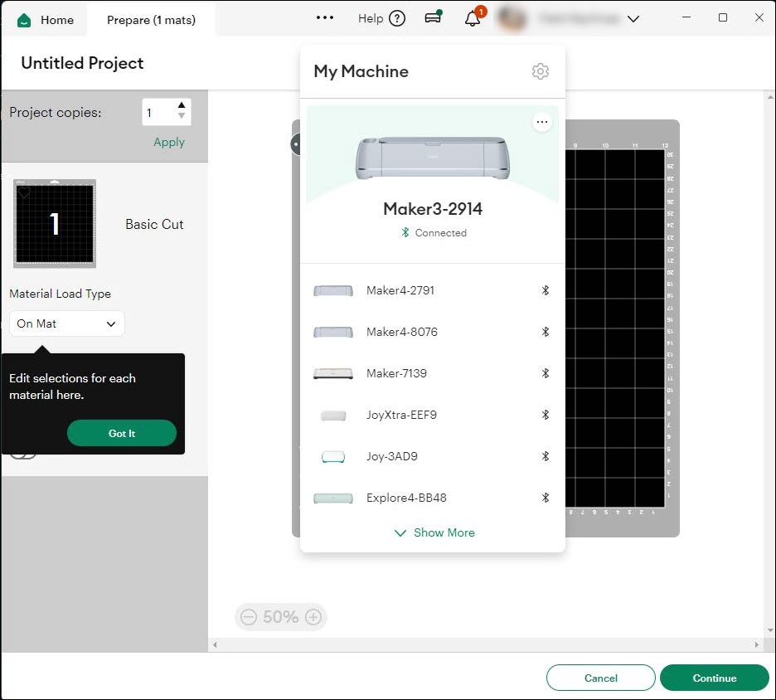
Task: Increase project copies with up arrow
Action: pos(181,105)
